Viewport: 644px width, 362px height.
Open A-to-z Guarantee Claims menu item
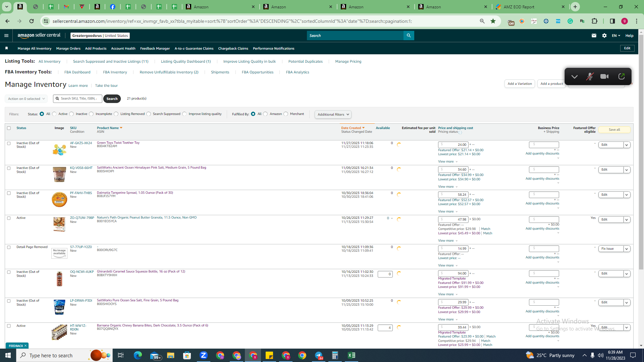(194, 49)
